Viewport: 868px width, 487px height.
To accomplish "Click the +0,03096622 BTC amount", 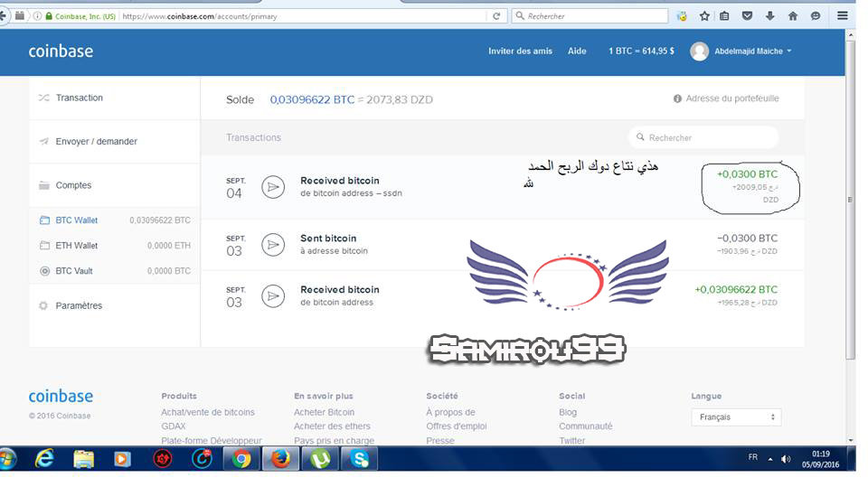I will click(x=736, y=289).
